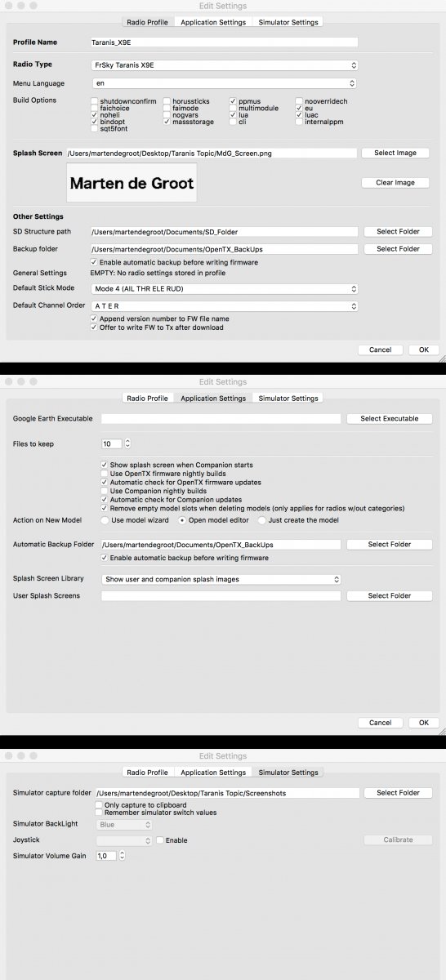
Task: Click the SD Structure path field
Action: coord(224,232)
